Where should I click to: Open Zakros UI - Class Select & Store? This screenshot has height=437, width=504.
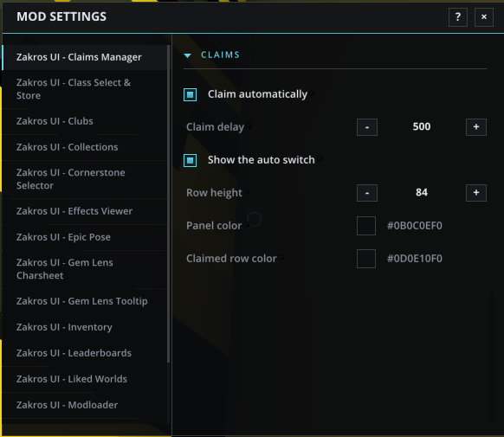(85, 89)
